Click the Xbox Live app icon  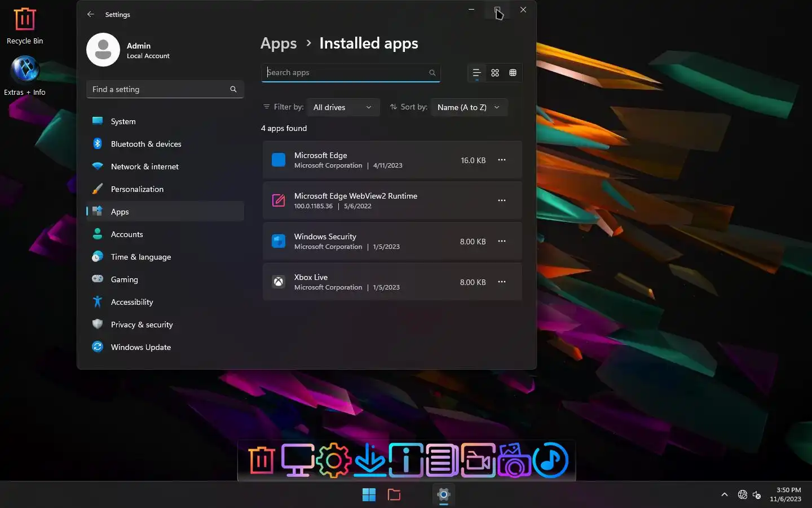pyautogui.click(x=279, y=282)
